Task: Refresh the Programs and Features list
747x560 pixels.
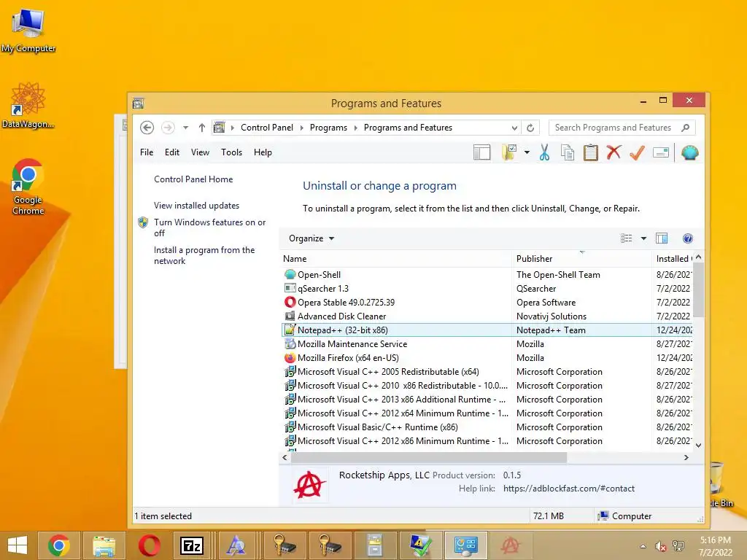Action: click(x=530, y=128)
